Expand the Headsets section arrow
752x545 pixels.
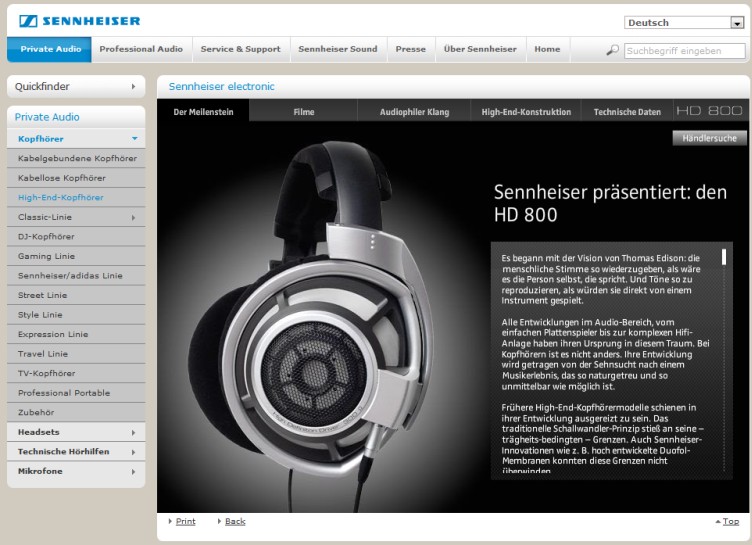coord(133,433)
